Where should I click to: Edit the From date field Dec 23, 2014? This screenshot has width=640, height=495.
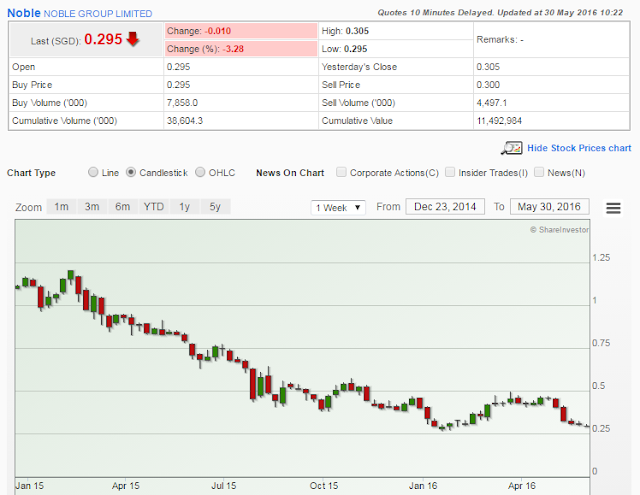pyautogui.click(x=445, y=207)
